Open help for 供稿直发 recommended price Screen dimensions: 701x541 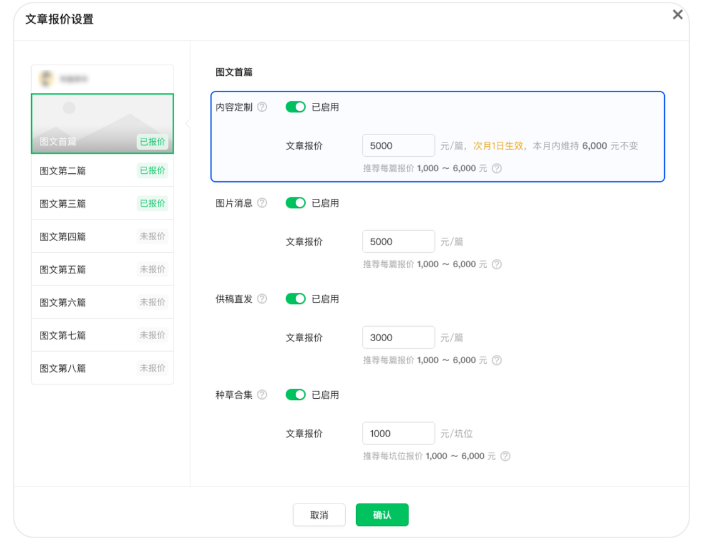(x=497, y=360)
